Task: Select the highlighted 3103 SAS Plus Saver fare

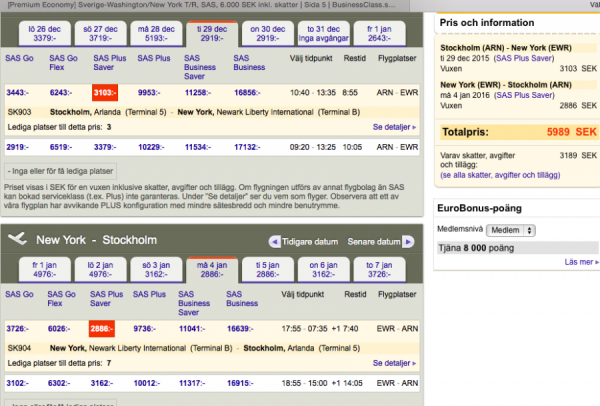Action: [107, 91]
